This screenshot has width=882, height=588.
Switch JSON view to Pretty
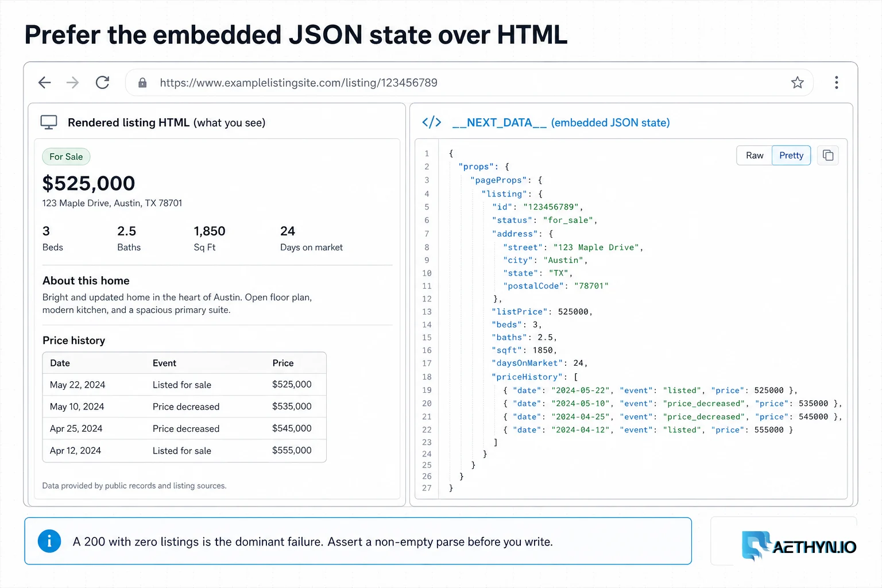[x=791, y=155]
